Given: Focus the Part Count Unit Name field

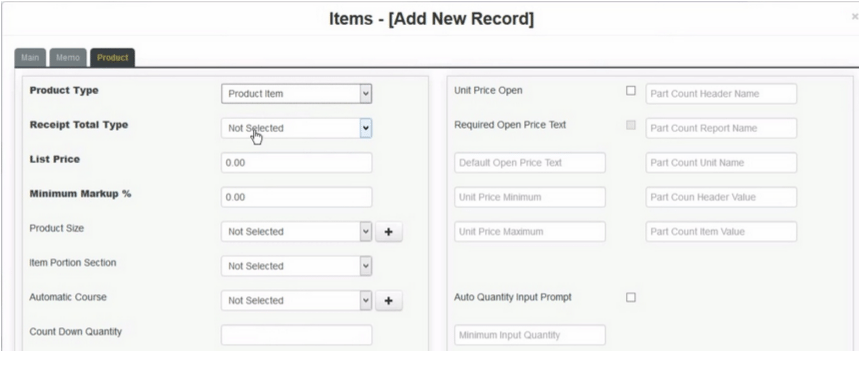Looking at the screenshot, I should tap(721, 163).
